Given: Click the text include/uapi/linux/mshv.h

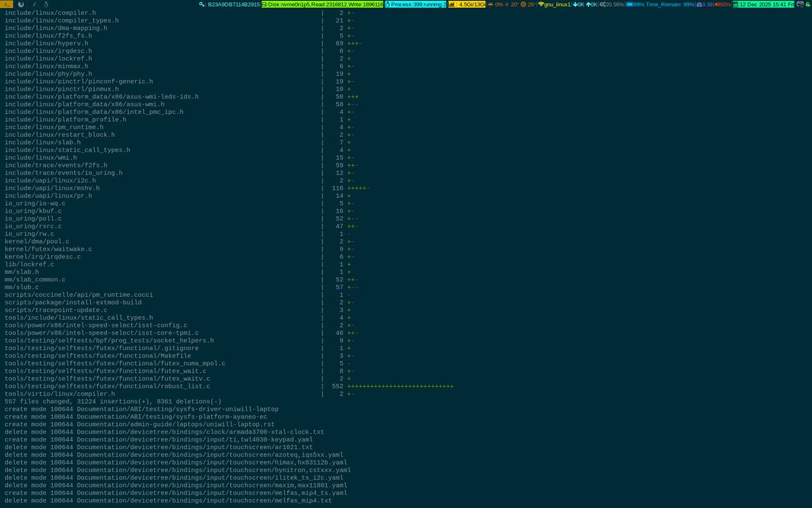Looking at the screenshot, I should [52, 188].
